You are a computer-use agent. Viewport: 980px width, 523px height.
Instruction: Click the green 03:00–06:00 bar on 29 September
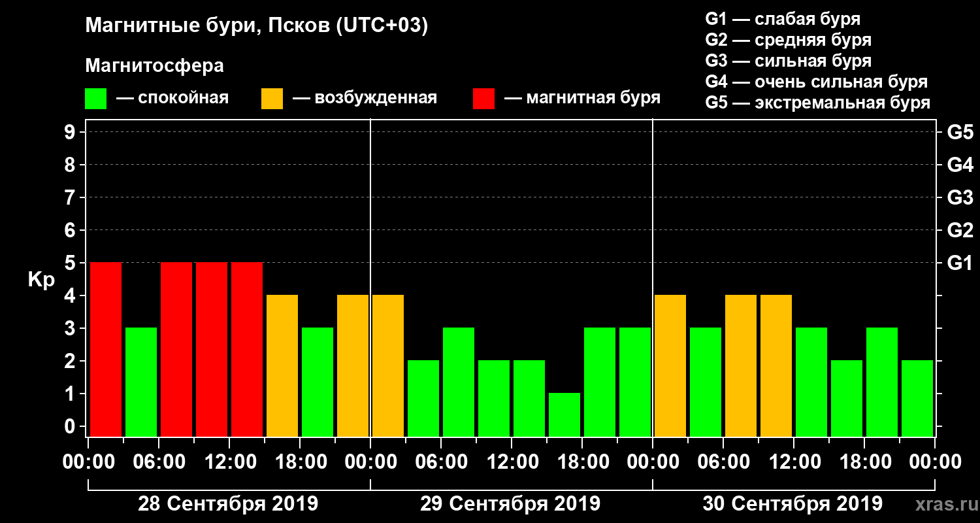coord(423,398)
